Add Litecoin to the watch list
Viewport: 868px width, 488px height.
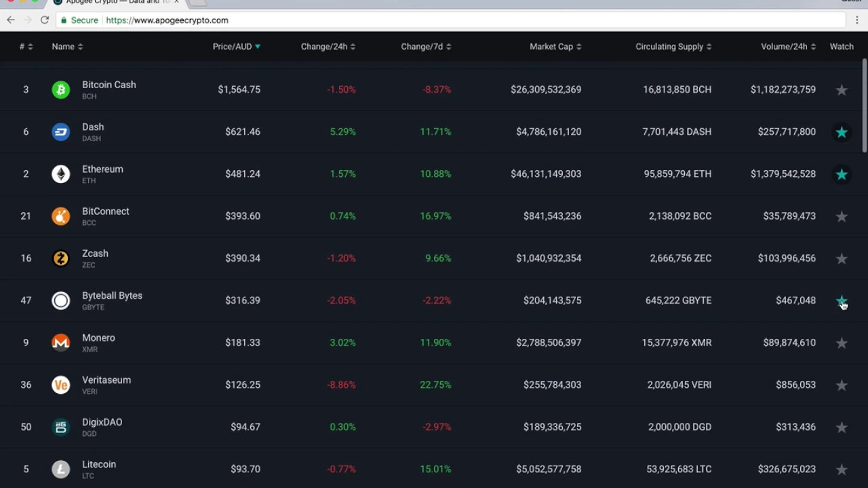tap(842, 469)
